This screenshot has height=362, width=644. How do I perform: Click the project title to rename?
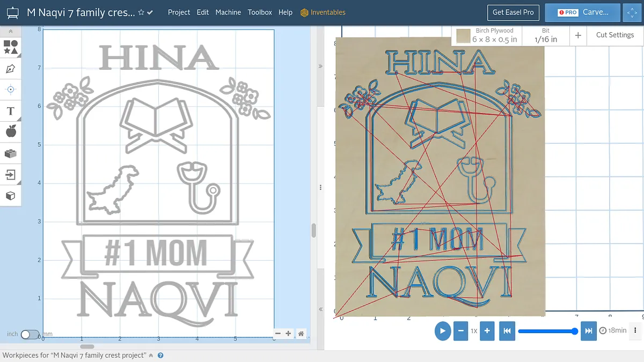click(x=81, y=12)
